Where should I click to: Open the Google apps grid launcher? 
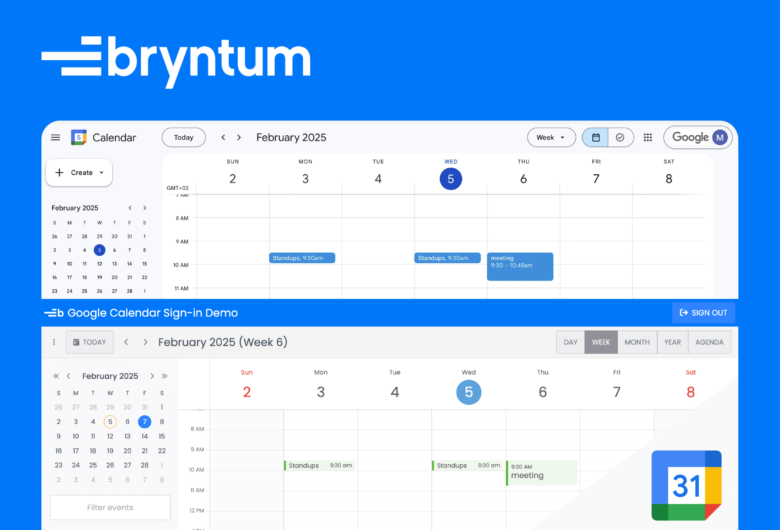coord(647,137)
